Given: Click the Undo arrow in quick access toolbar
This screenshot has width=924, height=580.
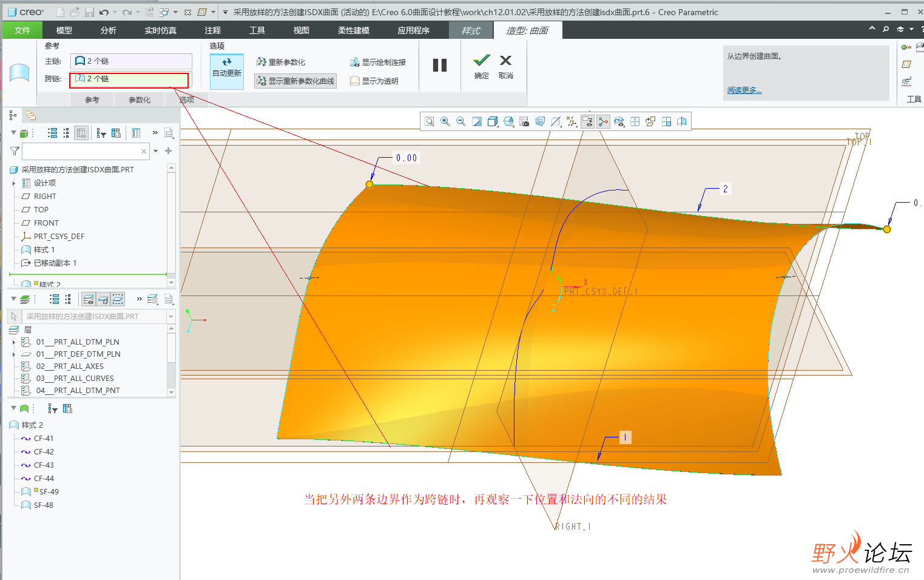Looking at the screenshot, I should 104,12.
